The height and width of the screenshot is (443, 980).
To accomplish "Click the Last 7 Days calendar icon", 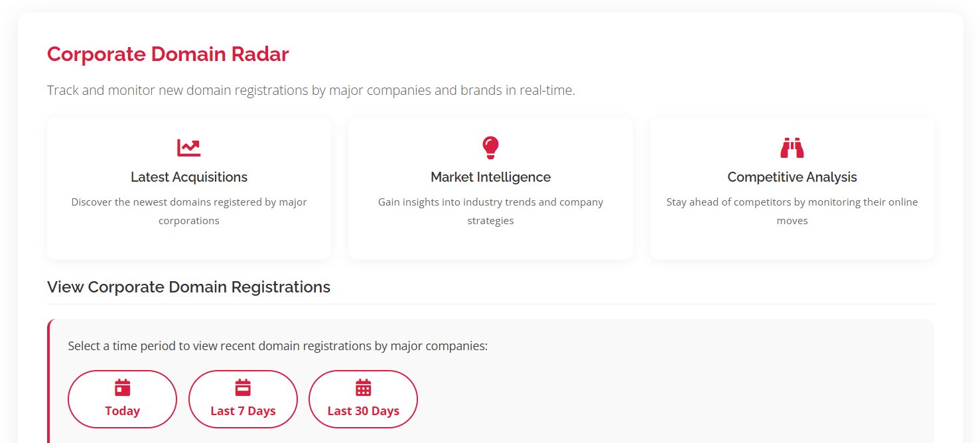I will 243,387.
